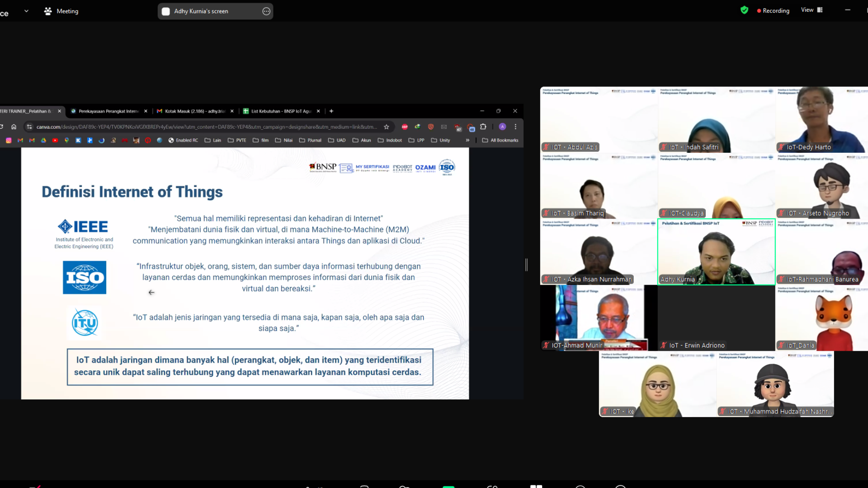Open more options beside Adhy Kurnia's screen

click(x=266, y=11)
